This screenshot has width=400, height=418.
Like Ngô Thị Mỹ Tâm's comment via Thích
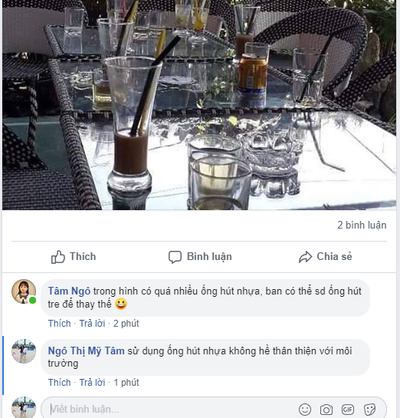[x=59, y=382]
